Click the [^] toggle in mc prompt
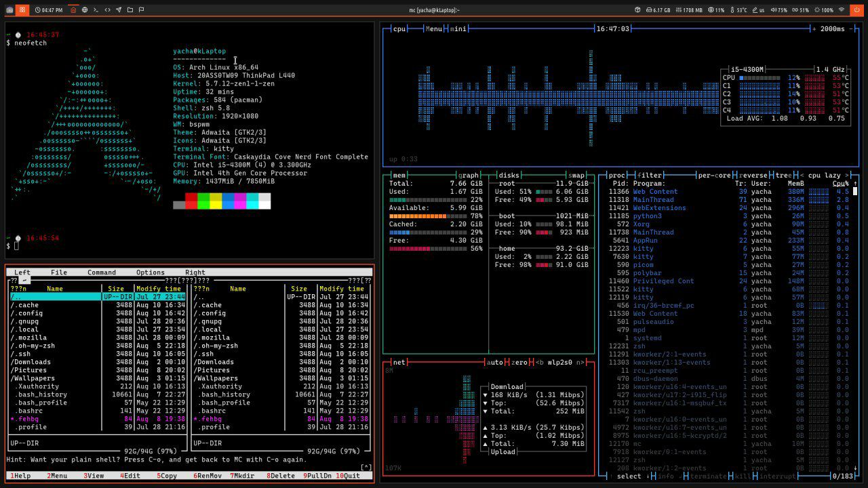Image resolution: width=868 pixels, height=488 pixels. (x=366, y=467)
